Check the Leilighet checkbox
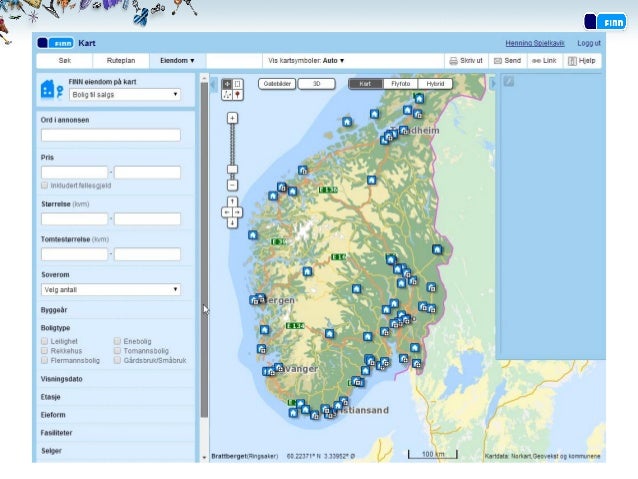The image size is (638, 479). pyautogui.click(x=44, y=341)
